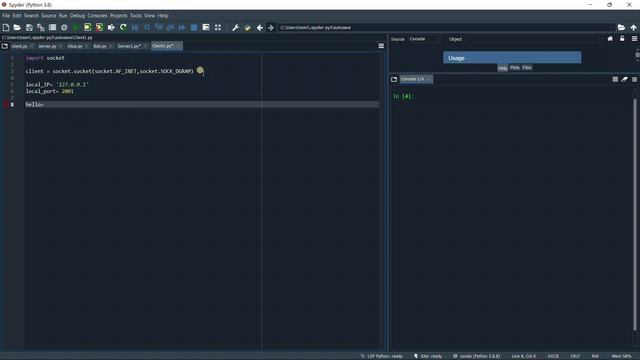Open a file using the folder icon
Viewport: 640px width, 360px height.
(x=17, y=27)
